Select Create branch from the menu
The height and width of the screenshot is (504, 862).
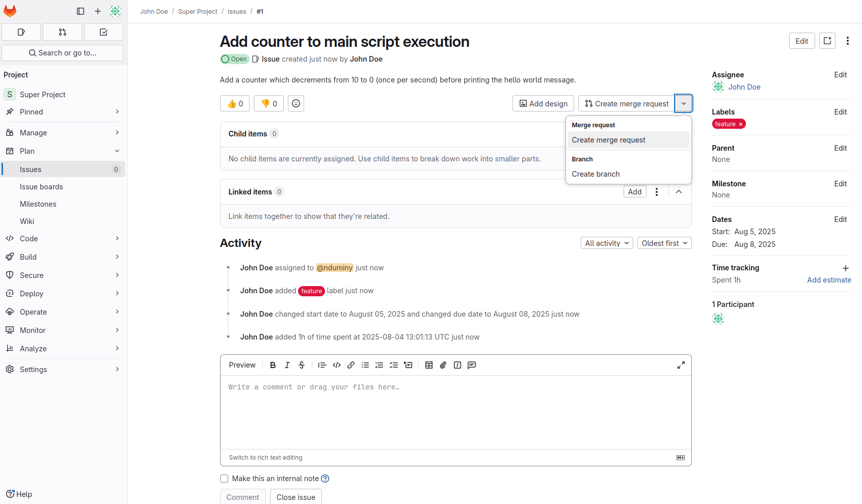[x=596, y=174]
